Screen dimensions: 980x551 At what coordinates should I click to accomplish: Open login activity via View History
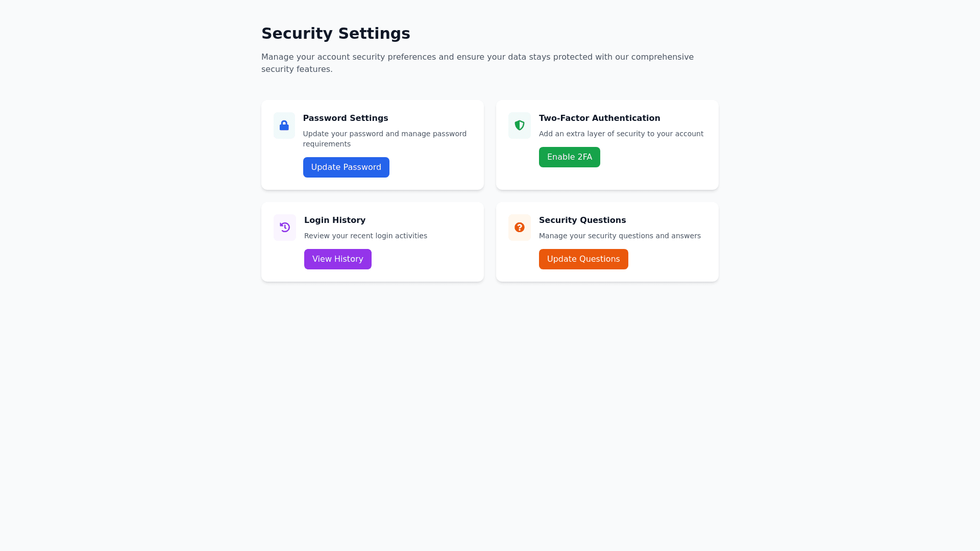coord(337,259)
